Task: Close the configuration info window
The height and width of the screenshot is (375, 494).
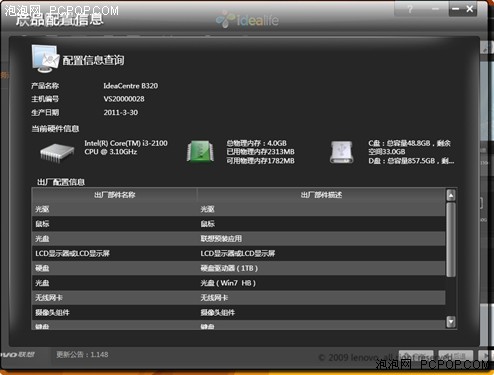Action: (x=470, y=9)
